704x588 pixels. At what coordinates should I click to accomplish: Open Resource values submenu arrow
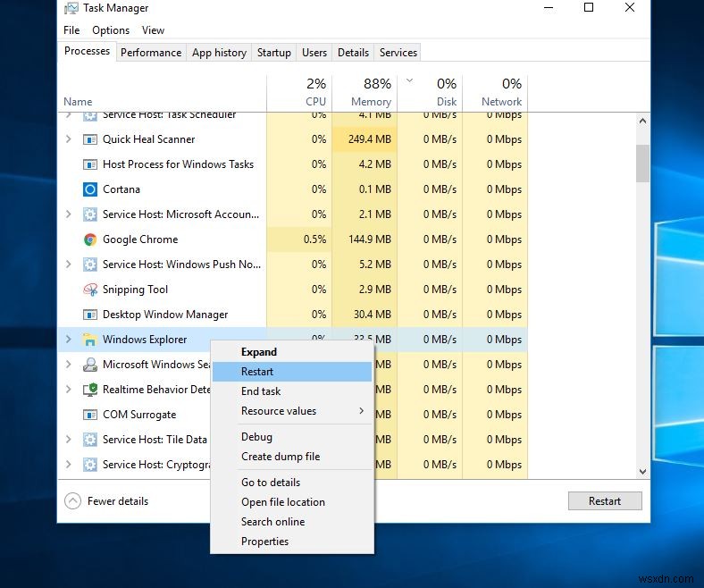pos(362,410)
